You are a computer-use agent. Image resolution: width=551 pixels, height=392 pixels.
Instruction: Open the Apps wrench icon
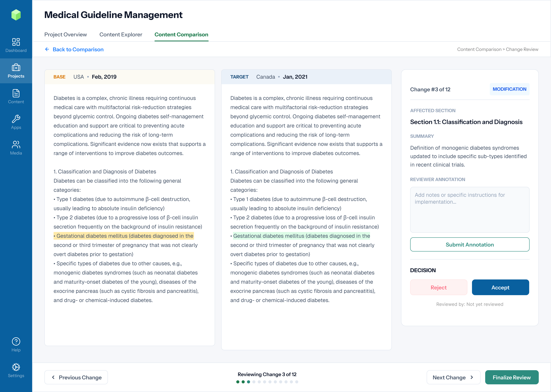tap(16, 119)
